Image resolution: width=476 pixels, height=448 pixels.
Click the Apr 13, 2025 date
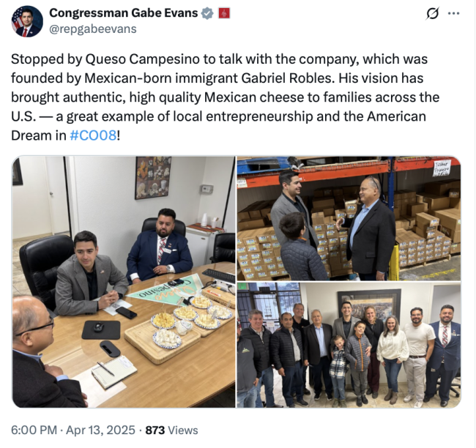pyautogui.click(x=100, y=430)
